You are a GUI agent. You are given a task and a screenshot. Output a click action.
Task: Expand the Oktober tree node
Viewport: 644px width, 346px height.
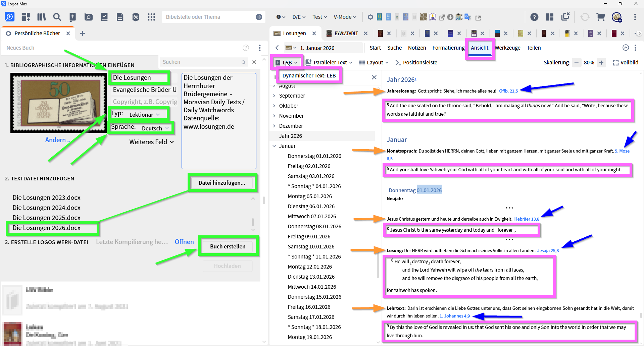(274, 106)
